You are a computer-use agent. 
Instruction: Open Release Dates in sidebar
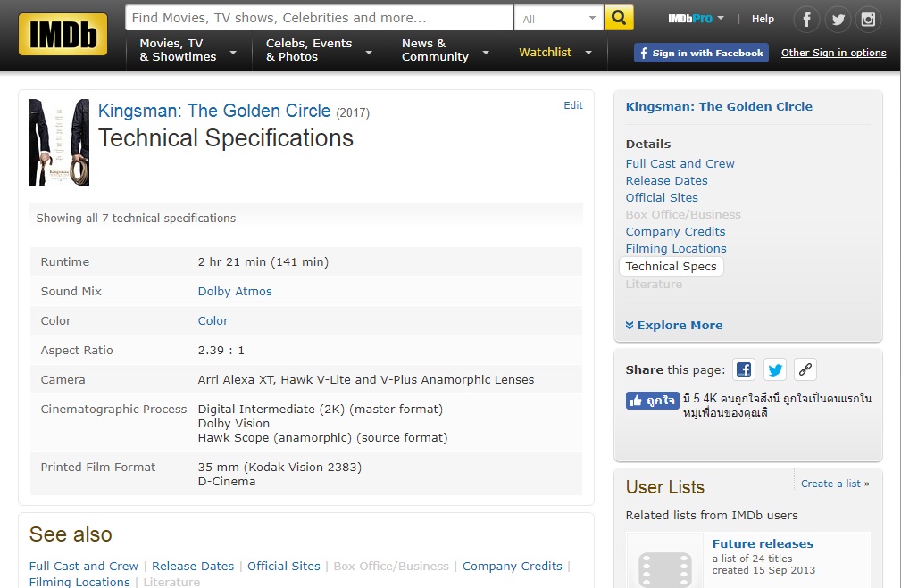(x=666, y=180)
